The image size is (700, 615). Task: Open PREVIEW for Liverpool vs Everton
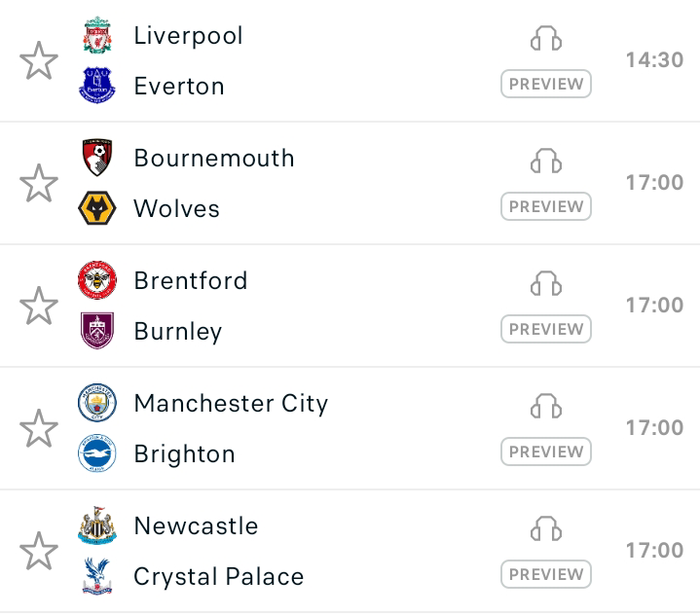coord(546,84)
